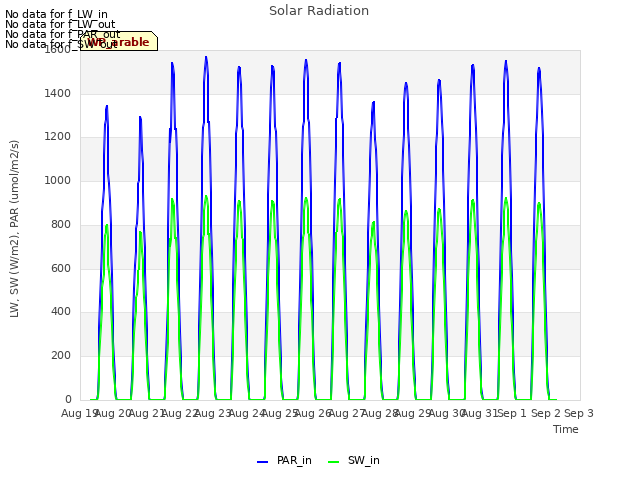The height and width of the screenshot is (480, 640).
Task: Click the Time x-axis title
Action: (x=566, y=429)
